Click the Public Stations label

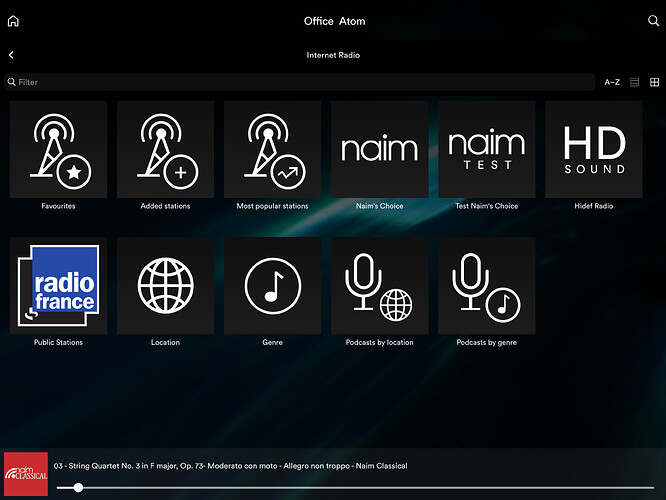[58, 342]
